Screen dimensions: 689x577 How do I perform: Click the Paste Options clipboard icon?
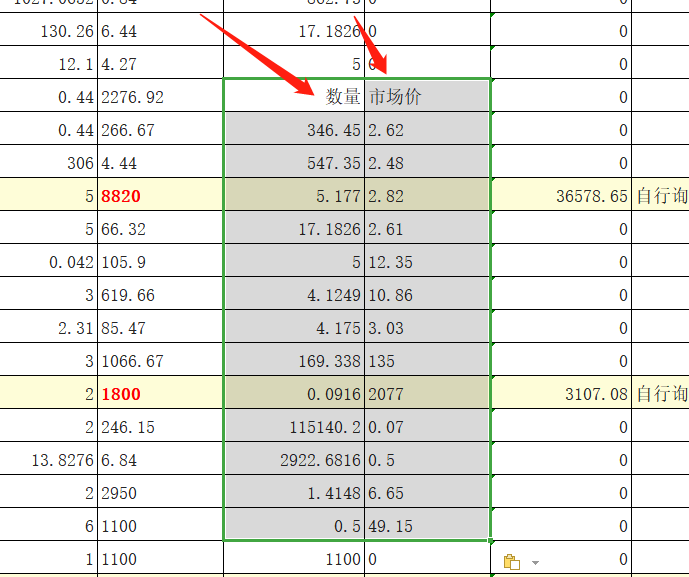pyautogui.click(x=512, y=562)
